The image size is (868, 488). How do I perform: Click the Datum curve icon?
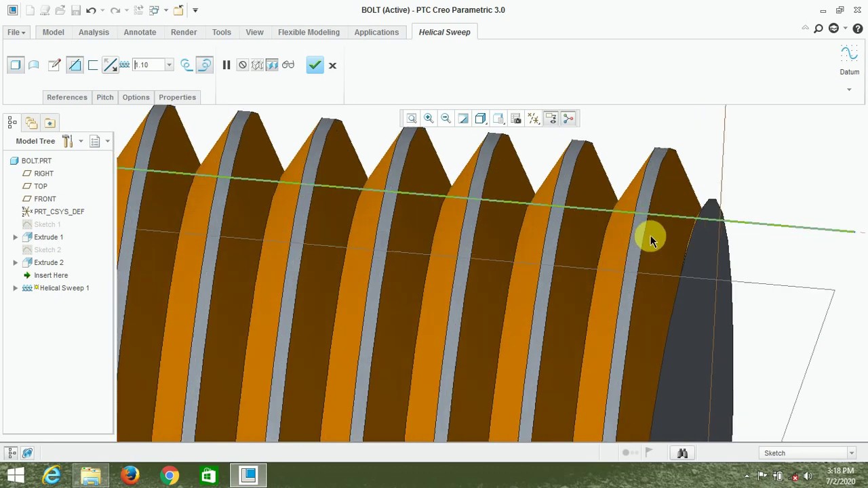(x=849, y=54)
